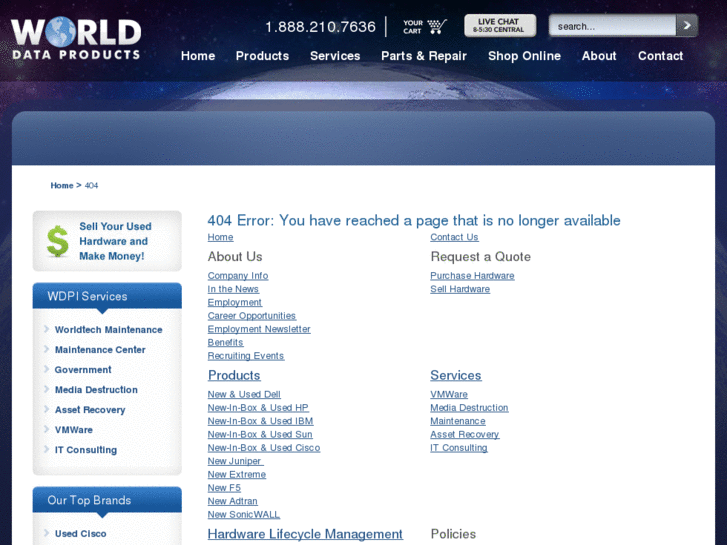Open Maintenance Center sidebar link
This screenshot has width=727, height=545.
coord(100,350)
